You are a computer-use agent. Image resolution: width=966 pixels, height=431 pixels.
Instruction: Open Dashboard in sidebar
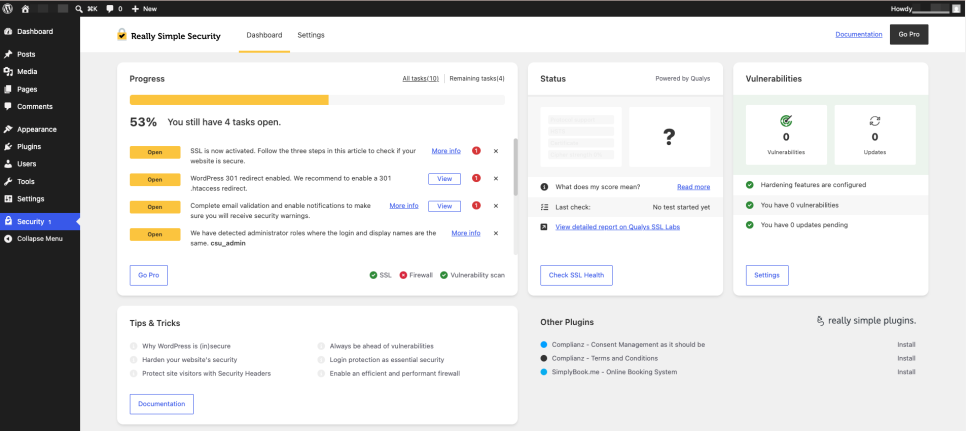(x=35, y=31)
